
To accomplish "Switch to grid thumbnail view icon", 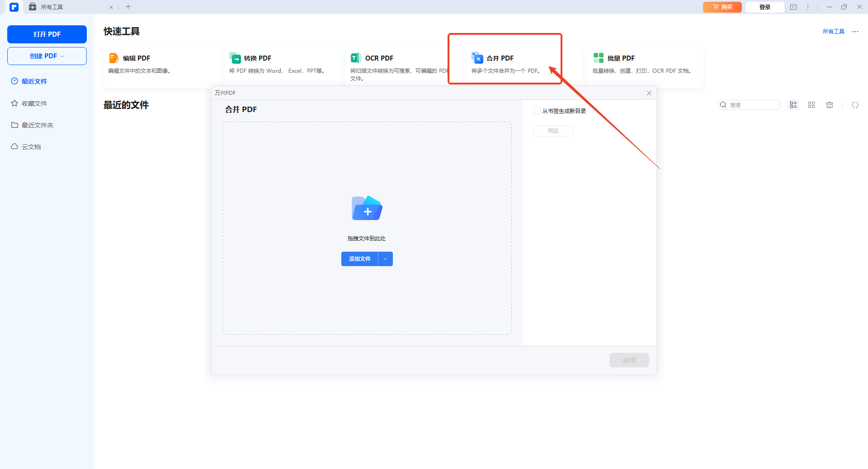I will coord(811,105).
